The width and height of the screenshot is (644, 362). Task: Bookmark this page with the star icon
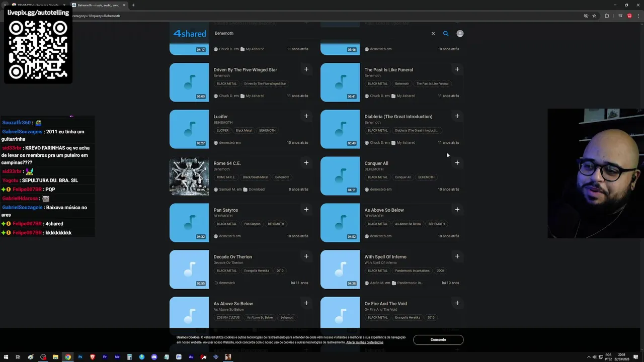[594, 16]
